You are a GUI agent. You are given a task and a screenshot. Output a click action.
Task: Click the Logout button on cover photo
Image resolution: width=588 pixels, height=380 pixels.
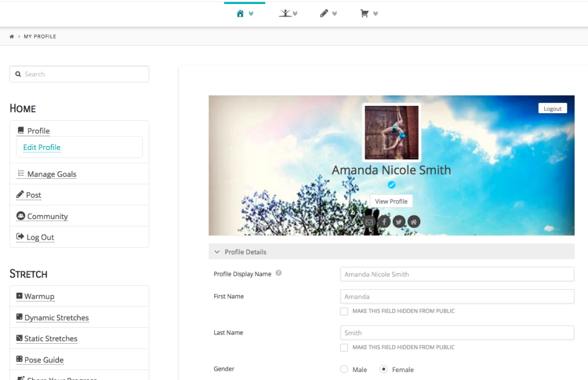pyautogui.click(x=552, y=109)
